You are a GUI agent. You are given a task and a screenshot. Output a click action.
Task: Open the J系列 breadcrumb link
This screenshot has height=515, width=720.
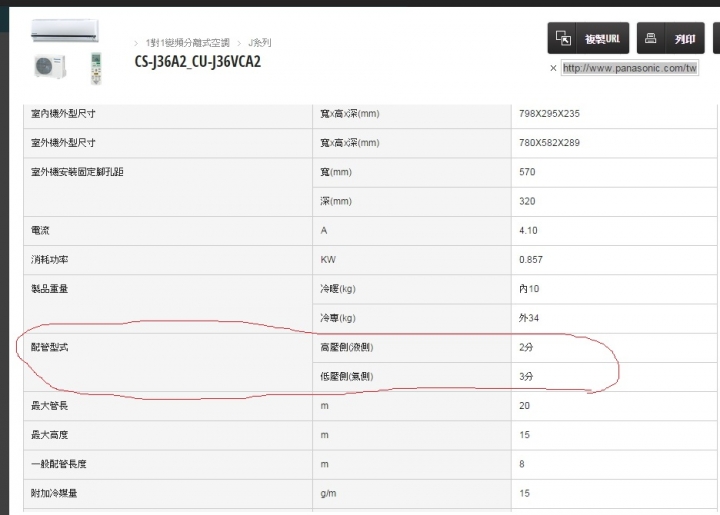[259, 43]
